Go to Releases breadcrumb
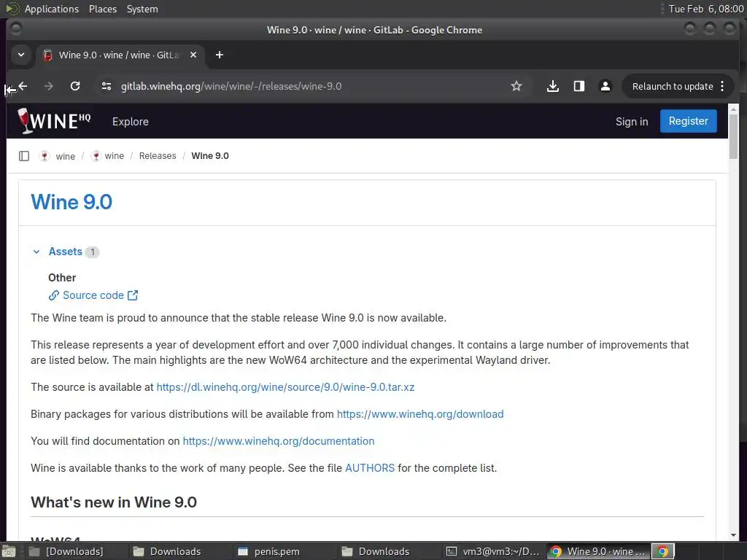Image resolution: width=747 pixels, height=560 pixels. [158, 156]
